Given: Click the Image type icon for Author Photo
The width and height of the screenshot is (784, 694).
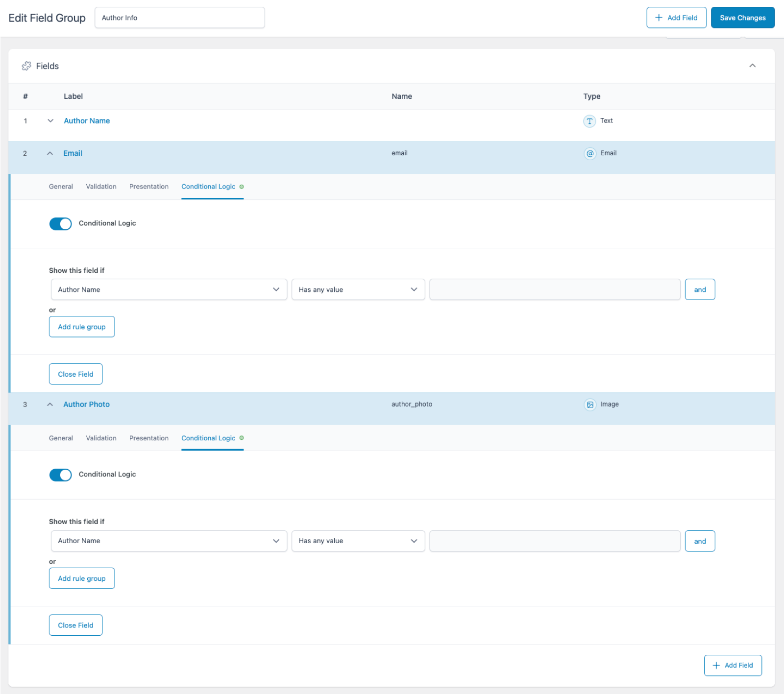Looking at the screenshot, I should coord(589,405).
